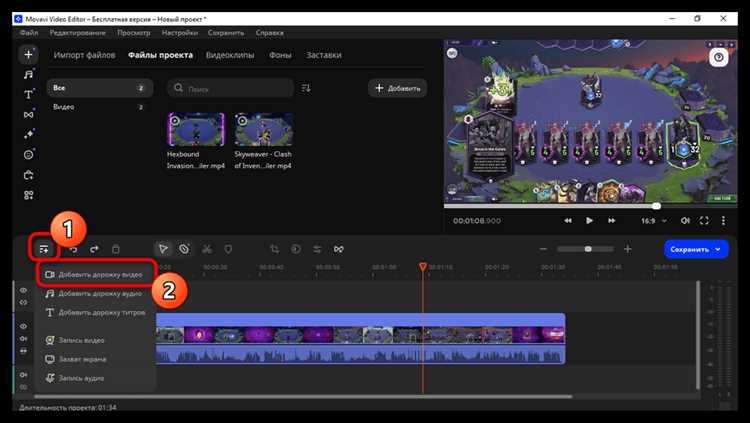
Task: Expand the 16:9 aspect ratio dropdown
Action: click(652, 220)
